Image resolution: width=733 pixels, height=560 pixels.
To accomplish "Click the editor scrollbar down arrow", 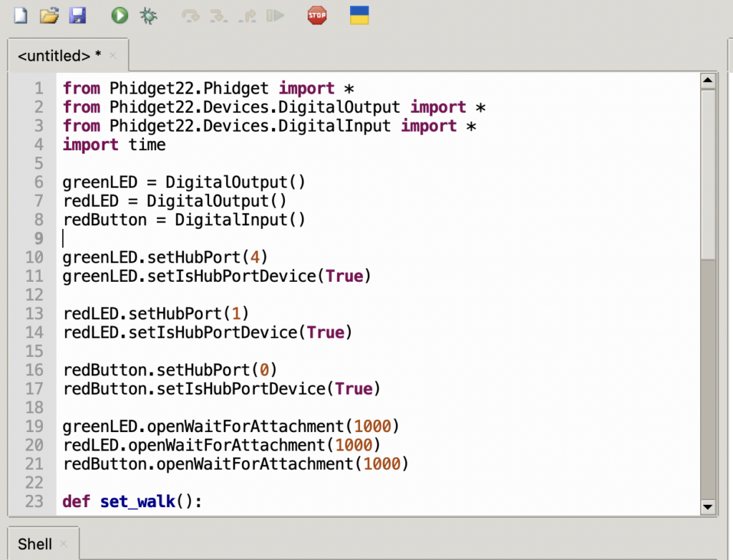I will [x=708, y=507].
